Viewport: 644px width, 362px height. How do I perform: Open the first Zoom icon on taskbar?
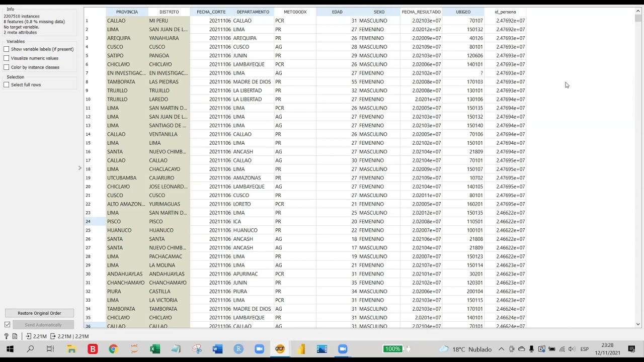(x=259, y=349)
